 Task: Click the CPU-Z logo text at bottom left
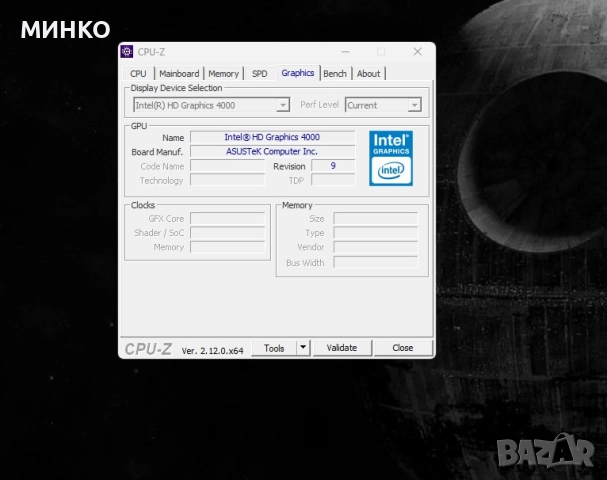tap(148, 349)
